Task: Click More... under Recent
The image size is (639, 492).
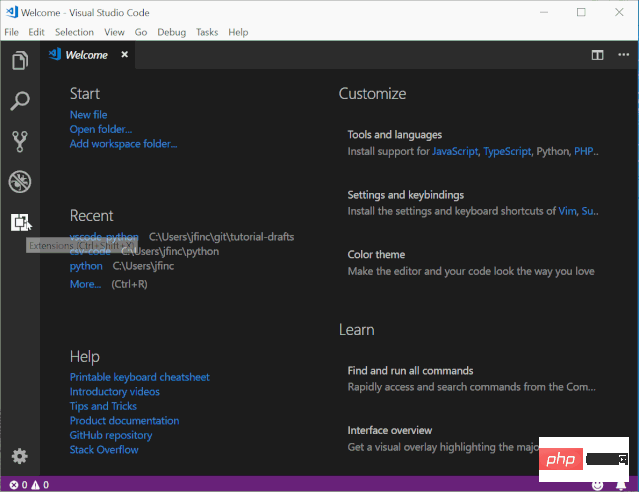Action: (x=85, y=284)
